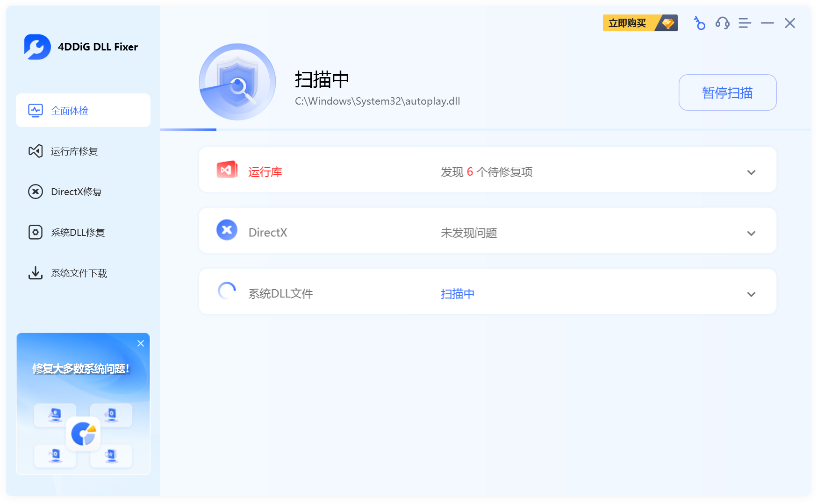
Task: Expand the 运行库 results row chevron
Action: pyautogui.click(x=751, y=172)
